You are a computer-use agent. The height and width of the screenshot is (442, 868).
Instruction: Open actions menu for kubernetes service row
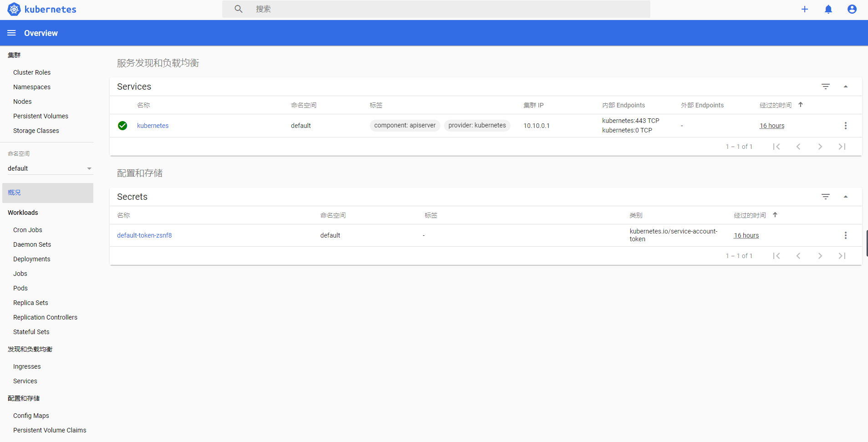click(x=846, y=126)
